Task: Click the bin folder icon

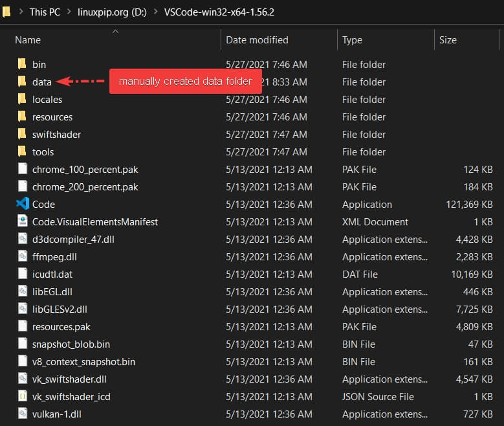Action: tap(22, 64)
